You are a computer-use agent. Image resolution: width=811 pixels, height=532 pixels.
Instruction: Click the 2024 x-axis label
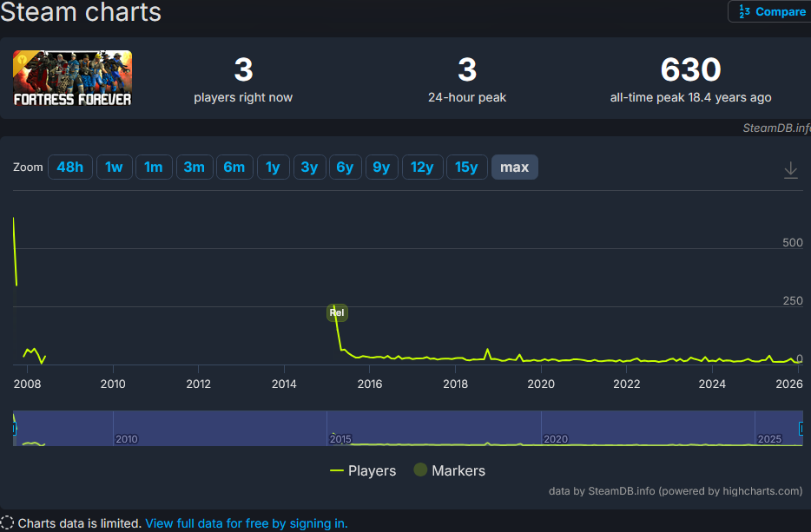[x=712, y=384]
